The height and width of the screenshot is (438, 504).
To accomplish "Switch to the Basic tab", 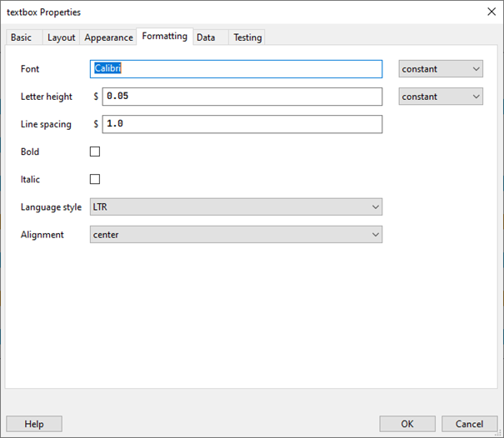I will (x=24, y=37).
